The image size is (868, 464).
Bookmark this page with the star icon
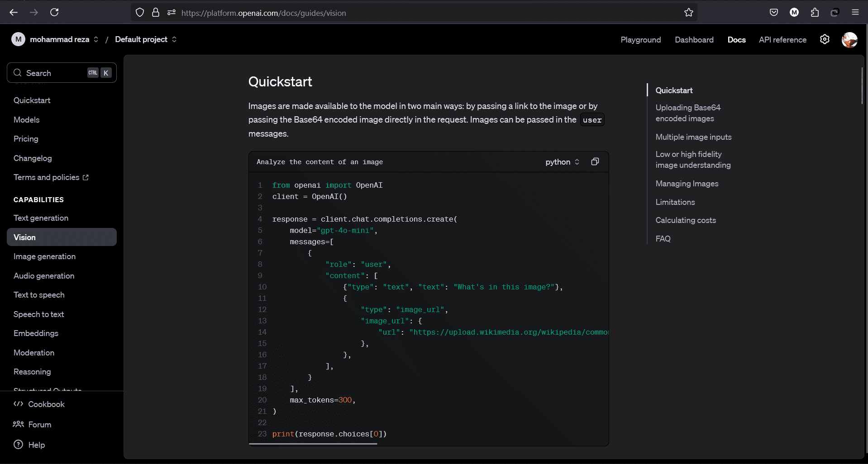(x=688, y=13)
